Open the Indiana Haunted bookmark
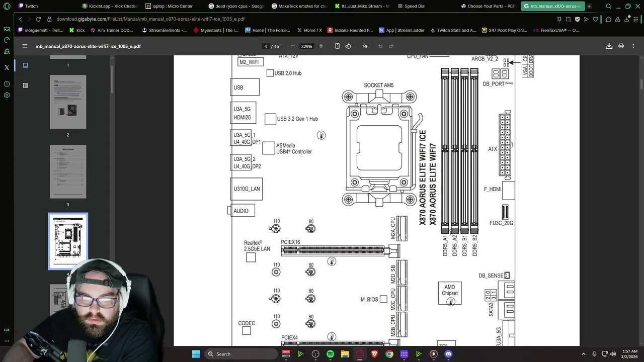 click(x=350, y=30)
